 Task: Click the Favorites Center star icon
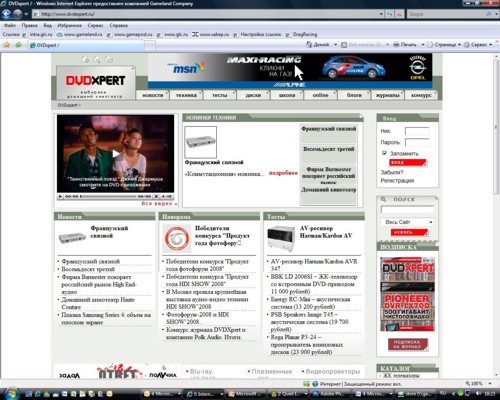pyautogui.click(x=7, y=45)
